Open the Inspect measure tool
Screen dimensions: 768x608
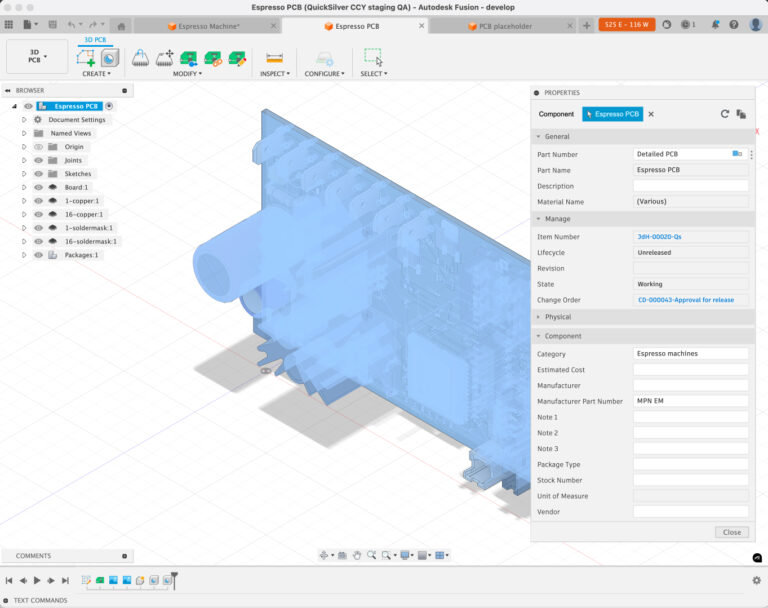pos(274,58)
